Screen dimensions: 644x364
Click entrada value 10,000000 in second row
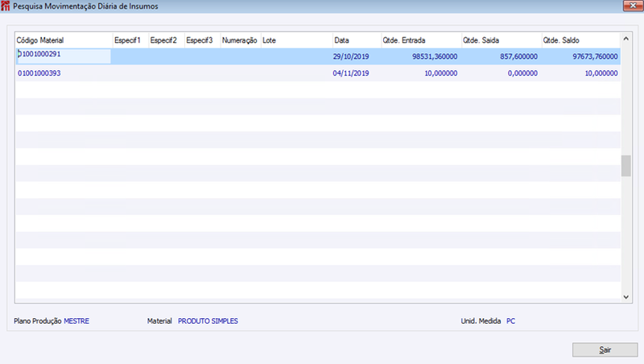pos(440,73)
